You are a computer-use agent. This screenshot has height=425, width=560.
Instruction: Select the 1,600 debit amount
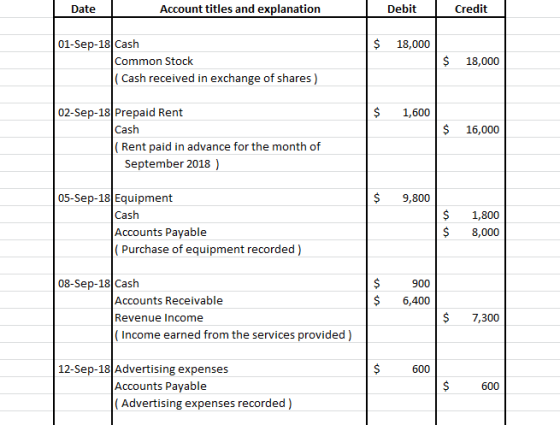[x=416, y=112]
